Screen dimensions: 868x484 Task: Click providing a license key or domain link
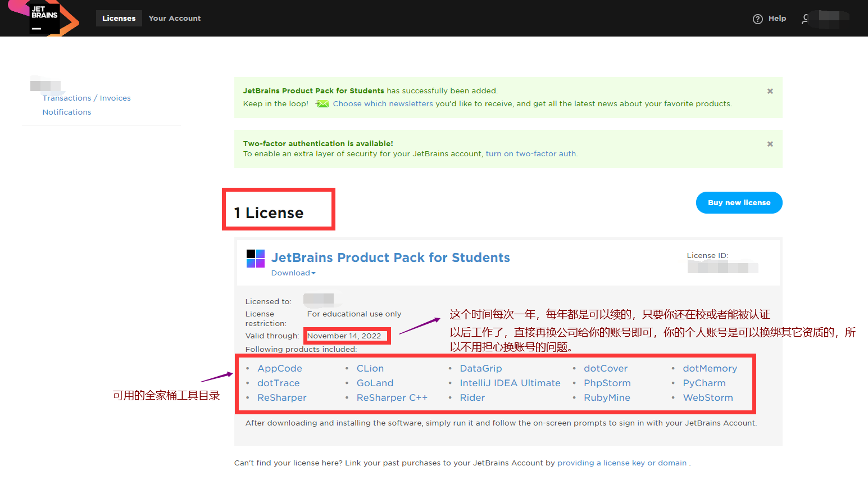coord(622,463)
